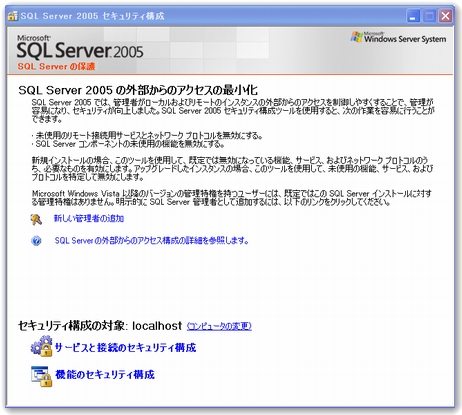This screenshot has width=462, height=415.
Task: Click the heading SQL Server 2005 の外部からのアクセスの最小化
Action: click(138, 90)
